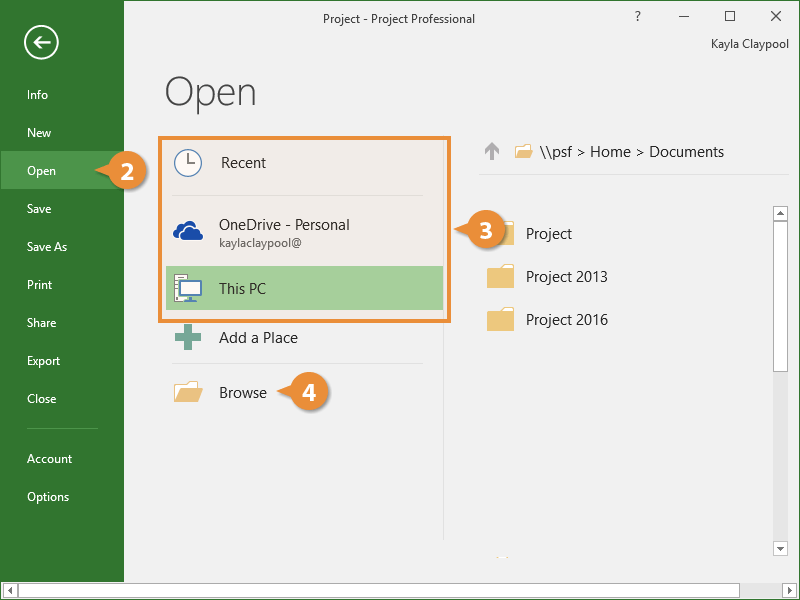The width and height of the screenshot is (800, 600).
Task: Click the Home breadcrumb path segment
Action: (610, 152)
